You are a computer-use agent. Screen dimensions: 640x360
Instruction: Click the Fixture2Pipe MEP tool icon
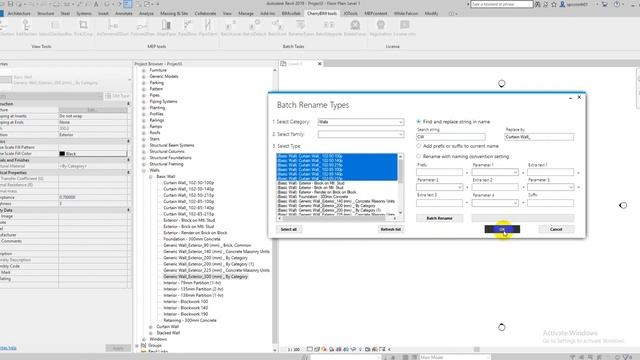(142, 25)
